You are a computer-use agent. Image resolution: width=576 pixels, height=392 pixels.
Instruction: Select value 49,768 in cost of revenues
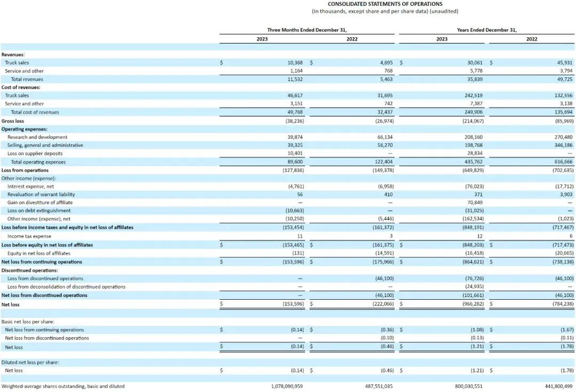295,112
